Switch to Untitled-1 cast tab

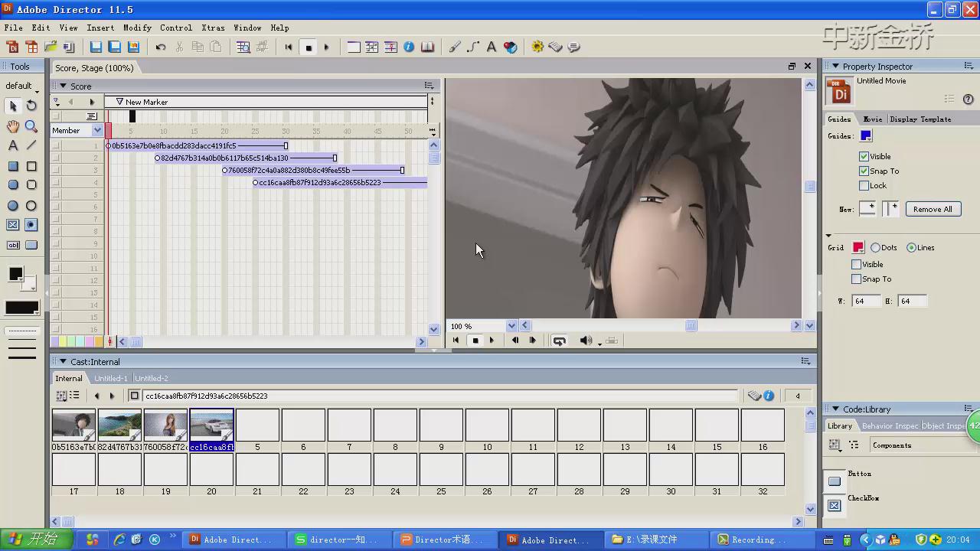[x=111, y=378]
